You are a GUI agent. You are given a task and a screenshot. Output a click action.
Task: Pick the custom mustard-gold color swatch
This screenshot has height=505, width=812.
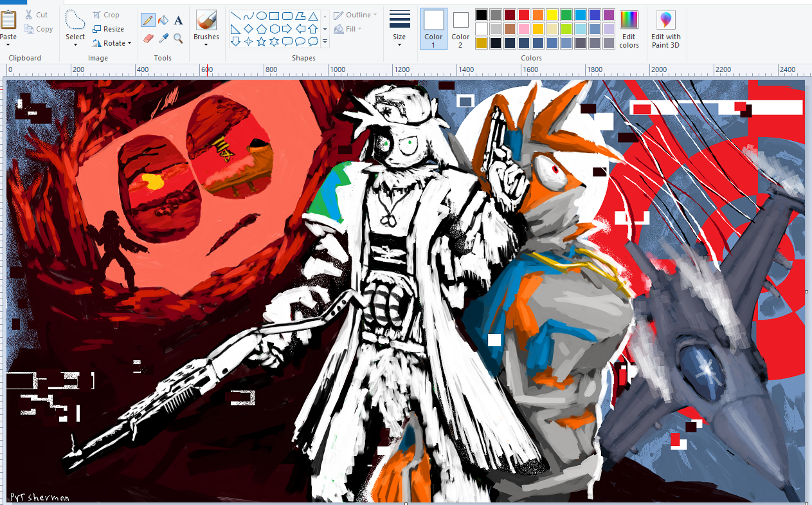(x=482, y=43)
